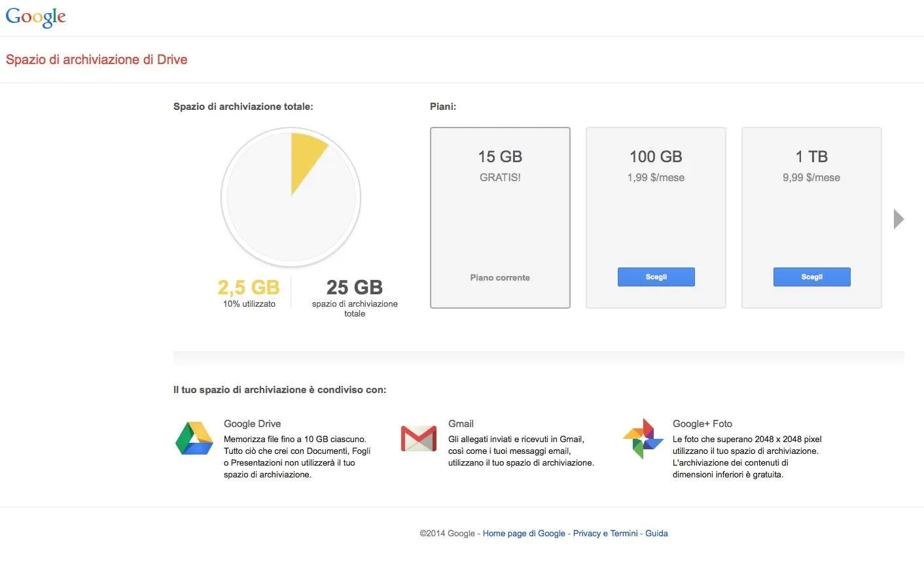Click the 10% utilizzato label
Viewport: 924px width, 569px height.
[249, 304]
